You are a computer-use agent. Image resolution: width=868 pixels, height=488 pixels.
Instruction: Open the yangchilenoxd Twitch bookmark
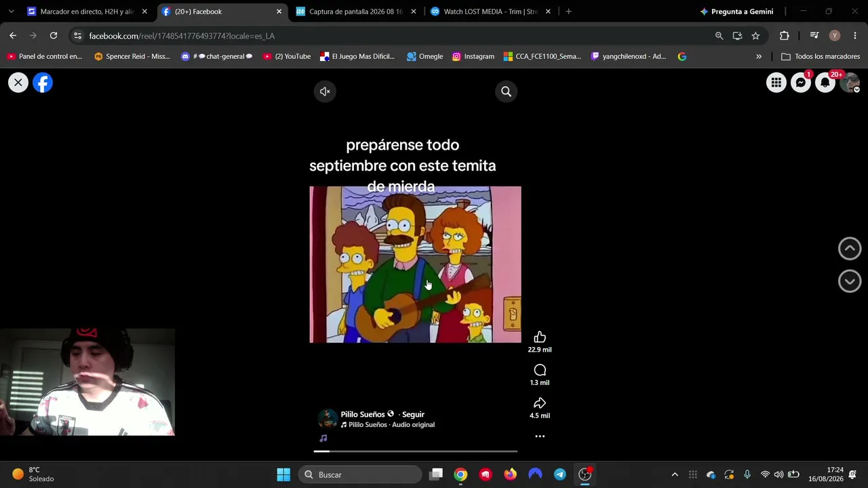(629, 56)
